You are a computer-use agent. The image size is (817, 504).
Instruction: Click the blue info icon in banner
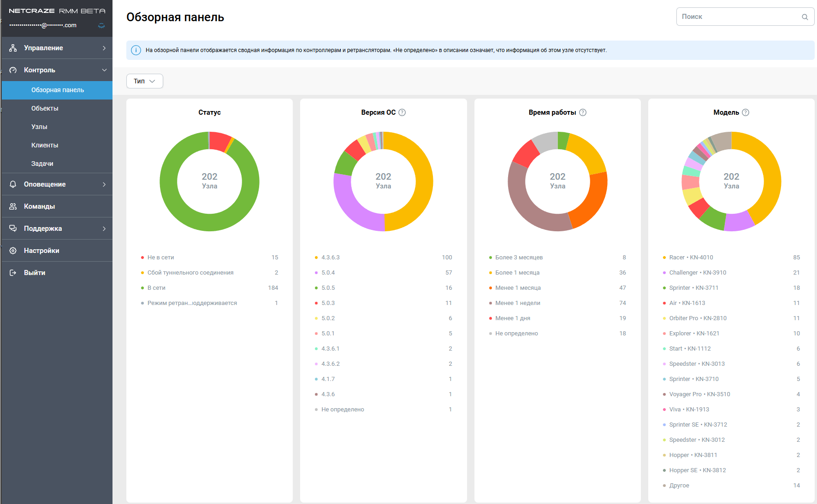tap(136, 50)
